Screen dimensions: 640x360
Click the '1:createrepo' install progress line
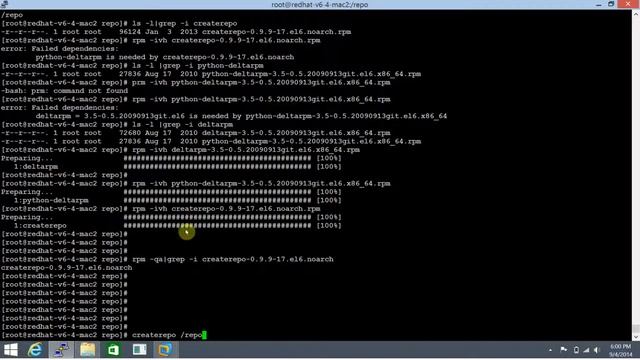[x=171, y=226]
